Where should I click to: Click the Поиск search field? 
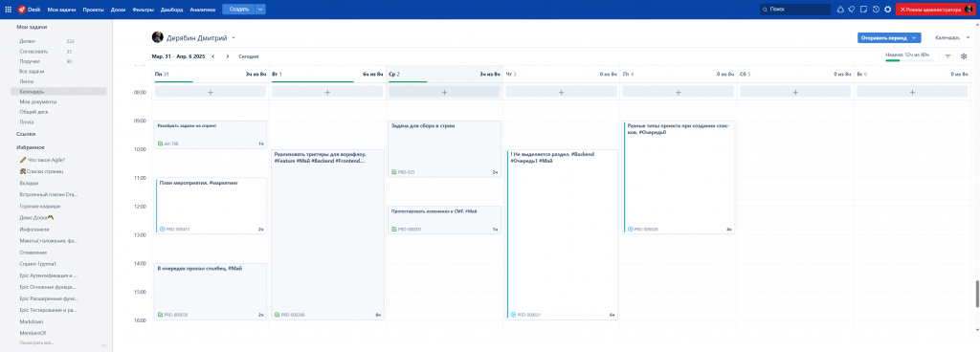[795, 10]
